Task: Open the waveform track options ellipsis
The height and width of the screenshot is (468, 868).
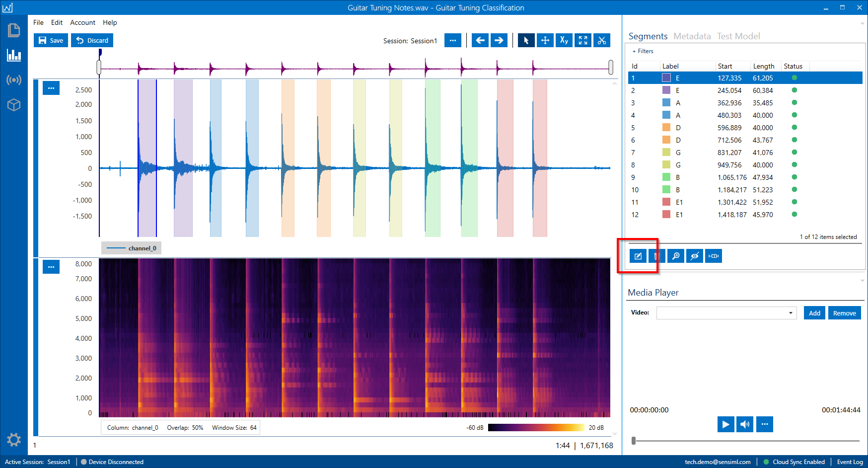Action: 51,88
